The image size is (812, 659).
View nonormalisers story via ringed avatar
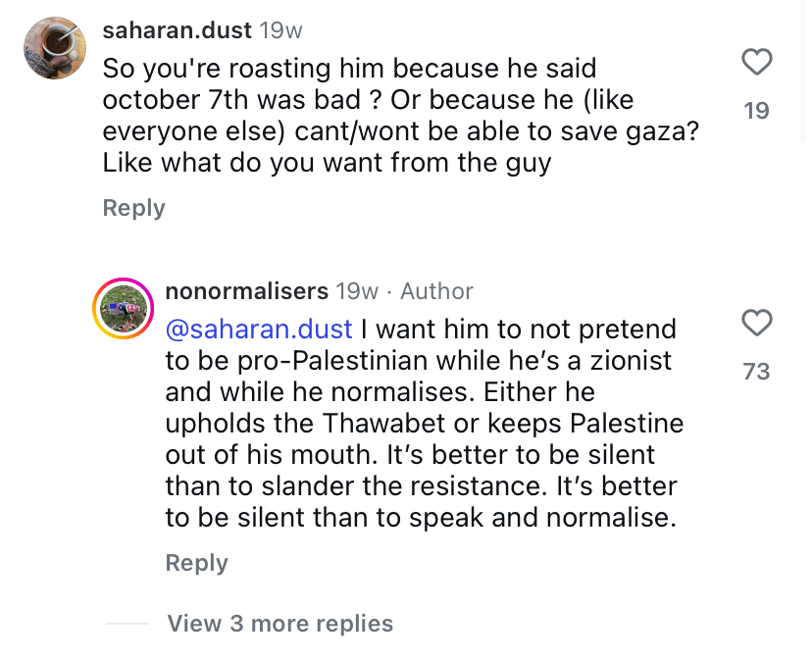pos(124,309)
